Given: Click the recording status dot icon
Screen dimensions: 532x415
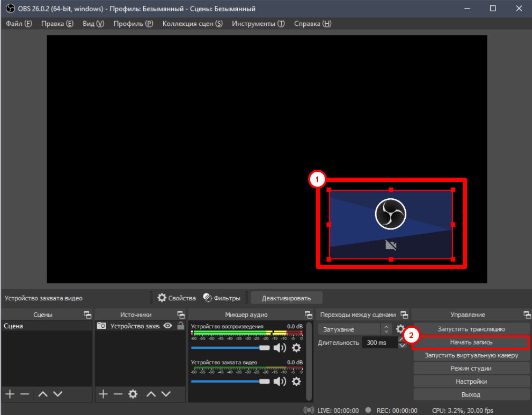Looking at the screenshot, I should click(368, 410).
